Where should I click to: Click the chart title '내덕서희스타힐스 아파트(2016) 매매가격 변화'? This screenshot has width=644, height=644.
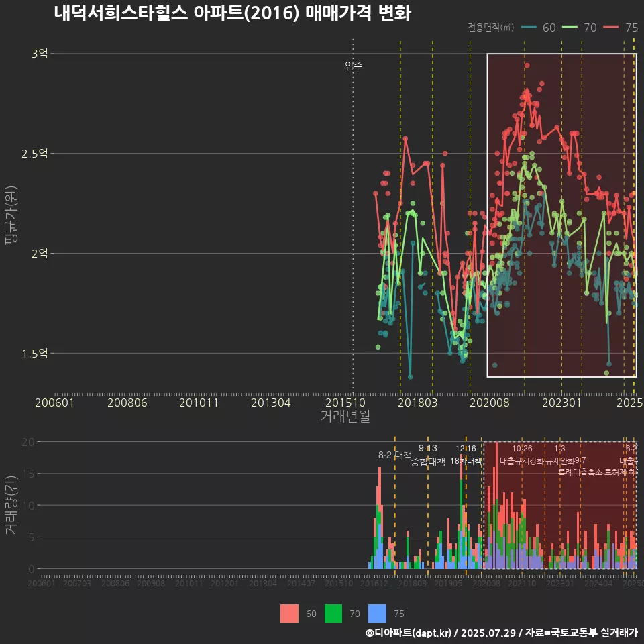coord(233,13)
